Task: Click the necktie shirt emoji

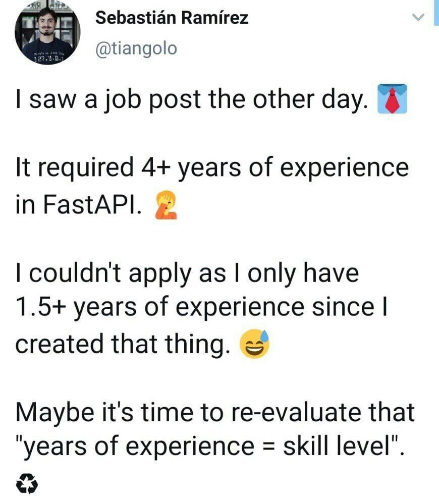Action: point(392,99)
